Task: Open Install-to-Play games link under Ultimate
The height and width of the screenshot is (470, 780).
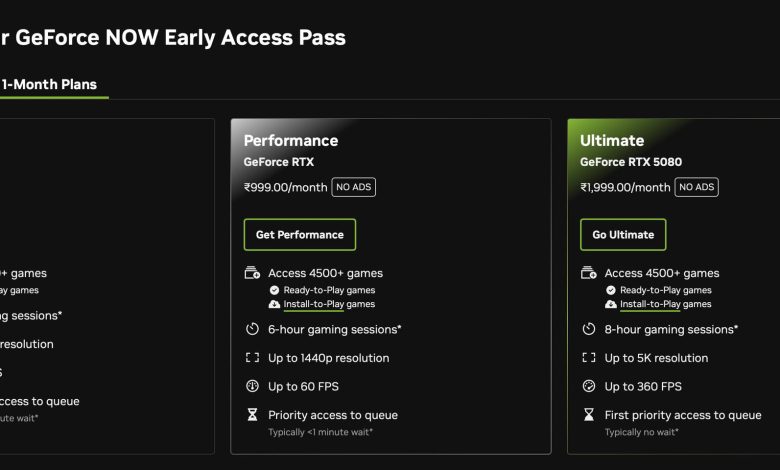Action: pos(665,304)
